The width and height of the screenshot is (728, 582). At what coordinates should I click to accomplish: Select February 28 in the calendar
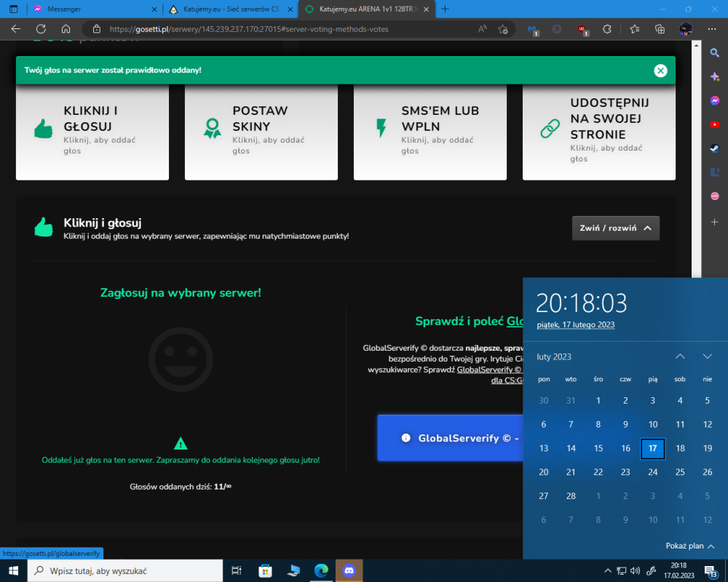[x=571, y=496]
